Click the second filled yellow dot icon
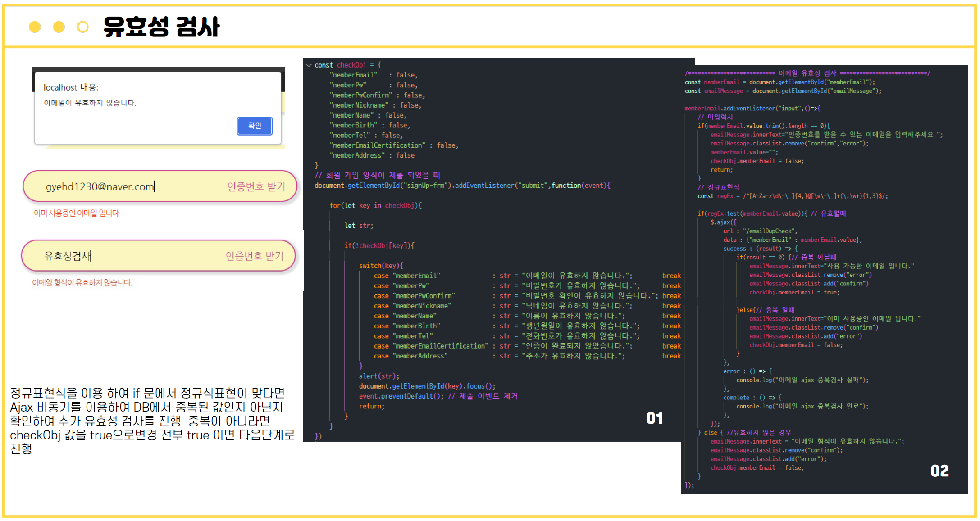The height and width of the screenshot is (521, 980). 58,27
